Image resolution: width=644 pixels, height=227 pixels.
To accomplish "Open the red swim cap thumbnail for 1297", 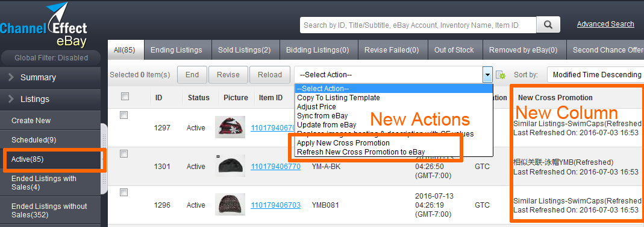I will click(x=230, y=127).
